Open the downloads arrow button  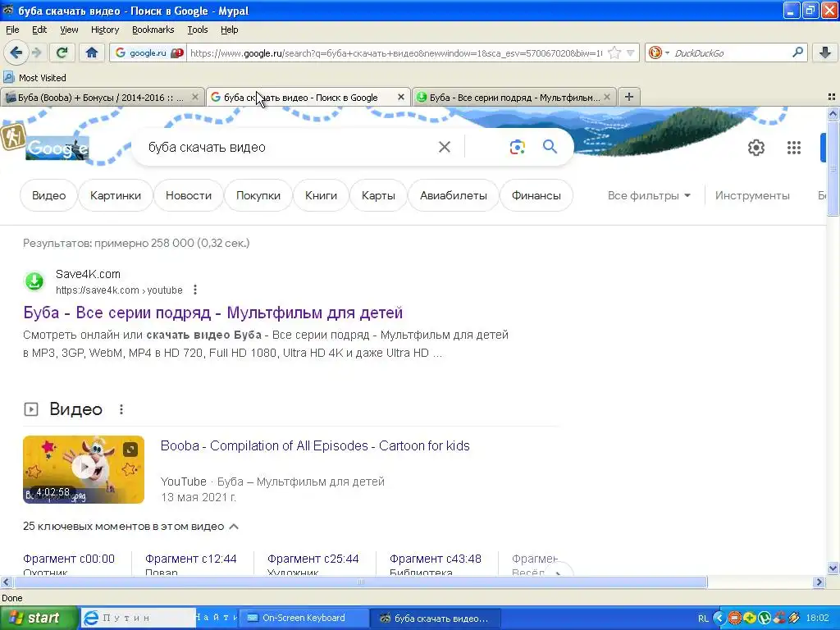[x=825, y=52]
